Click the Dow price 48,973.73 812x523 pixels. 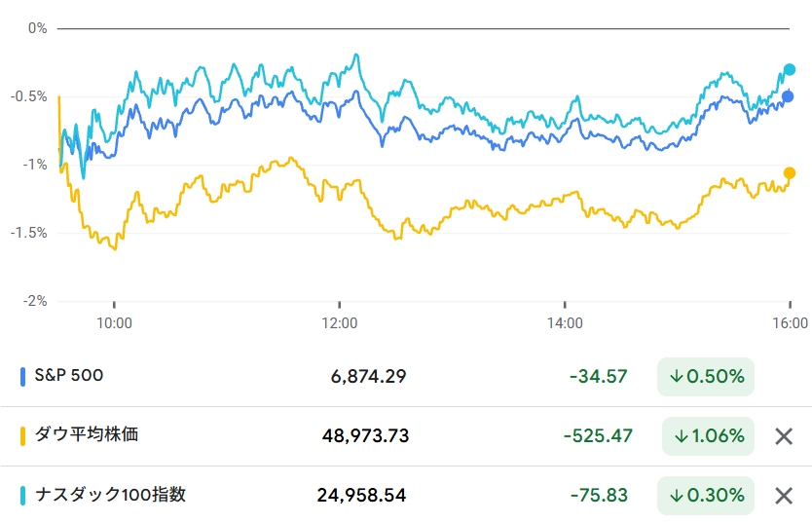click(365, 436)
